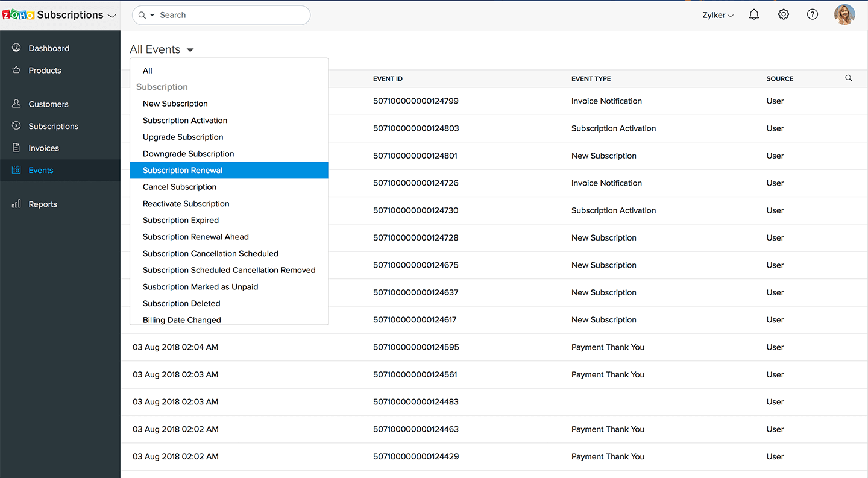Click the Subscriptions sidebar icon
Screen dimensions: 868x478
(x=16, y=126)
